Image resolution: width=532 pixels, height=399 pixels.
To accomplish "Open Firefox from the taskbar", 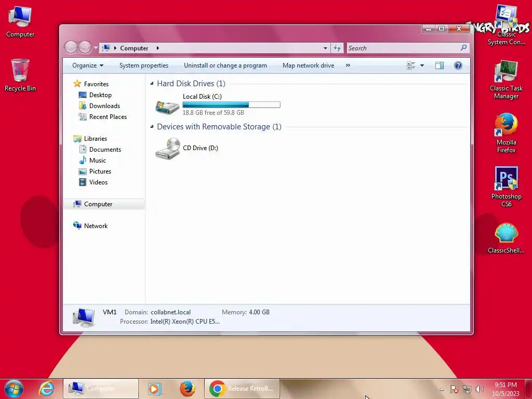I will click(187, 389).
